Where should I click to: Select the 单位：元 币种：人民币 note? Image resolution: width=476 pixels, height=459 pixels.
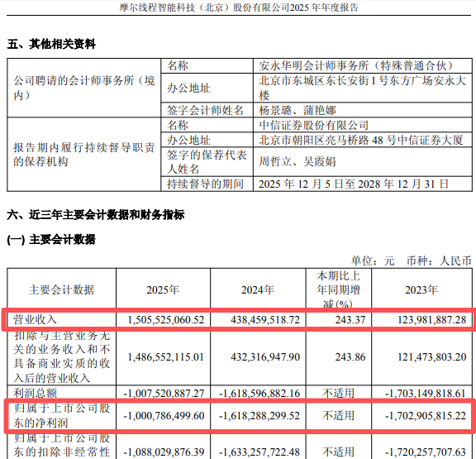pos(412,261)
